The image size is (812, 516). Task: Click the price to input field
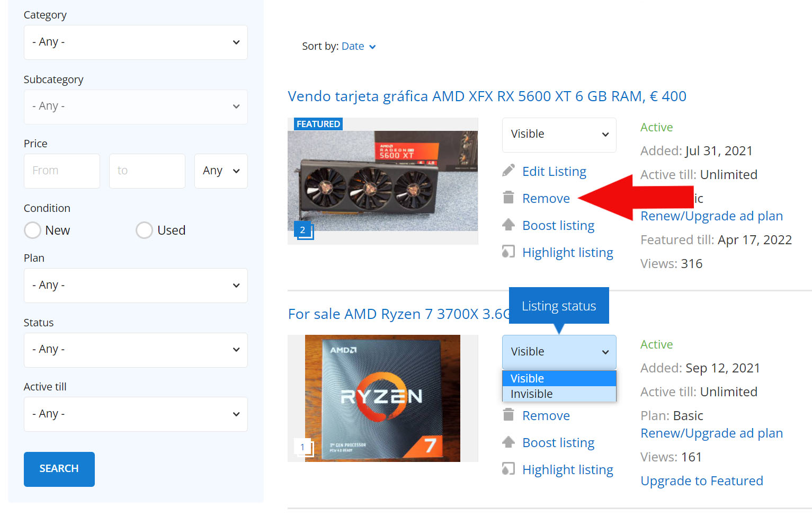pos(147,171)
